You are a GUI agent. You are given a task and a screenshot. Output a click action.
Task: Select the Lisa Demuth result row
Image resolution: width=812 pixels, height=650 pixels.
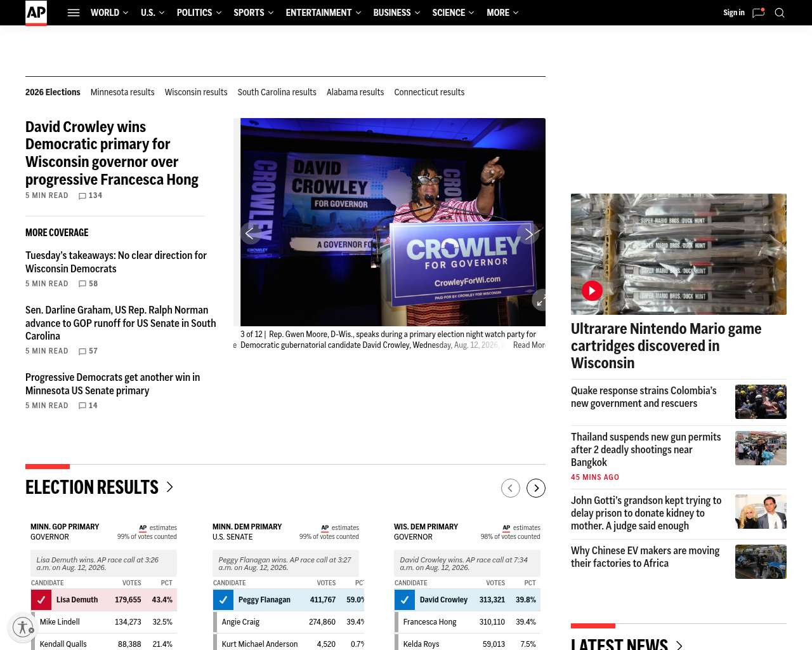click(104, 600)
